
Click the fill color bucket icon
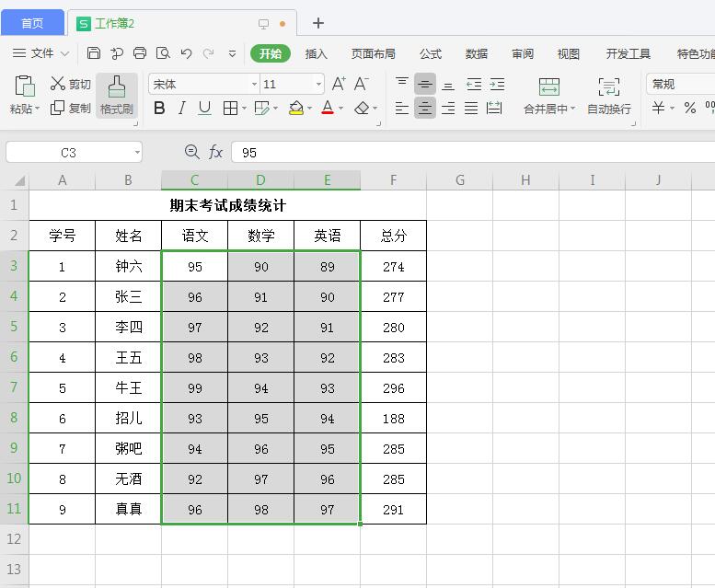pyautogui.click(x=296, y=108)
